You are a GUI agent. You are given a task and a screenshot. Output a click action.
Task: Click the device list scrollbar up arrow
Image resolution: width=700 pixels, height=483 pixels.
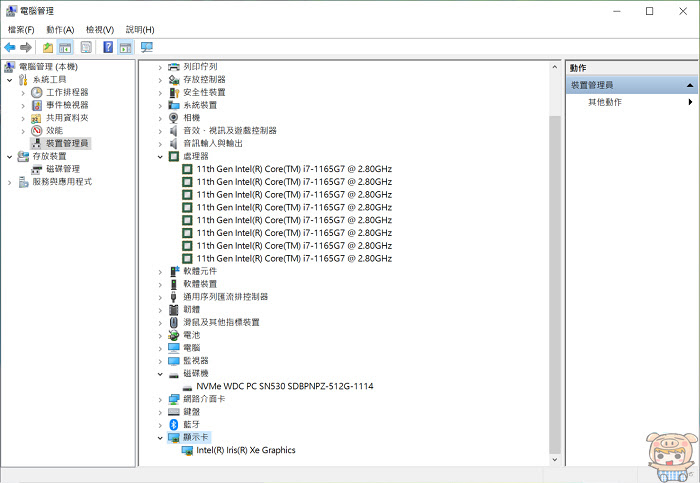point(554,67)
